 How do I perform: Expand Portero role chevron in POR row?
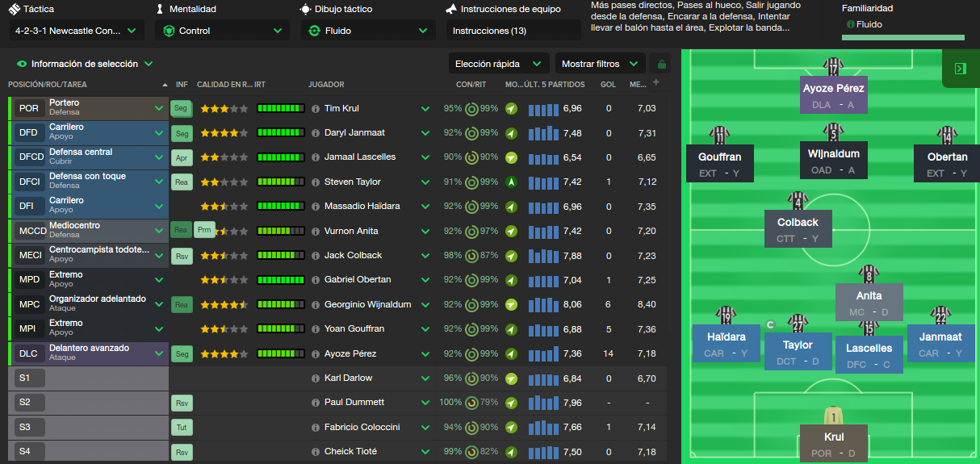coord(159,108)
